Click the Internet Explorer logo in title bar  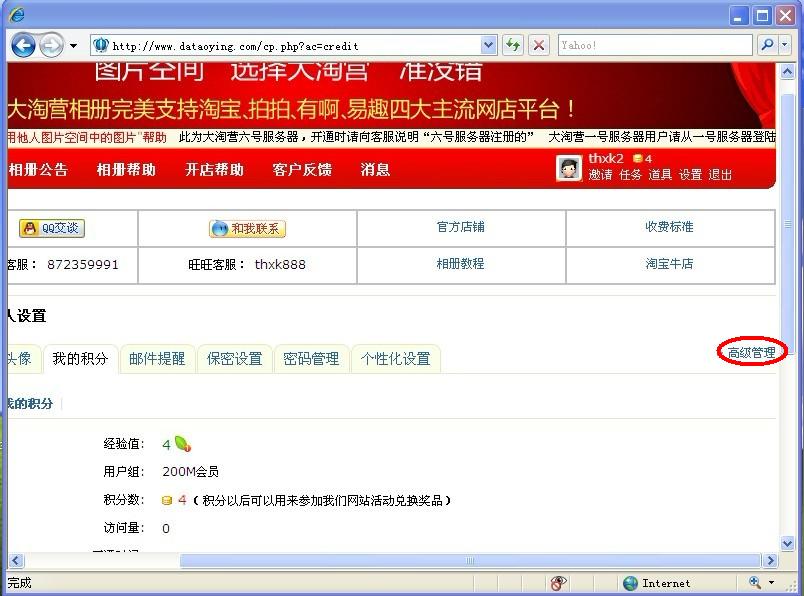(16, 14)
